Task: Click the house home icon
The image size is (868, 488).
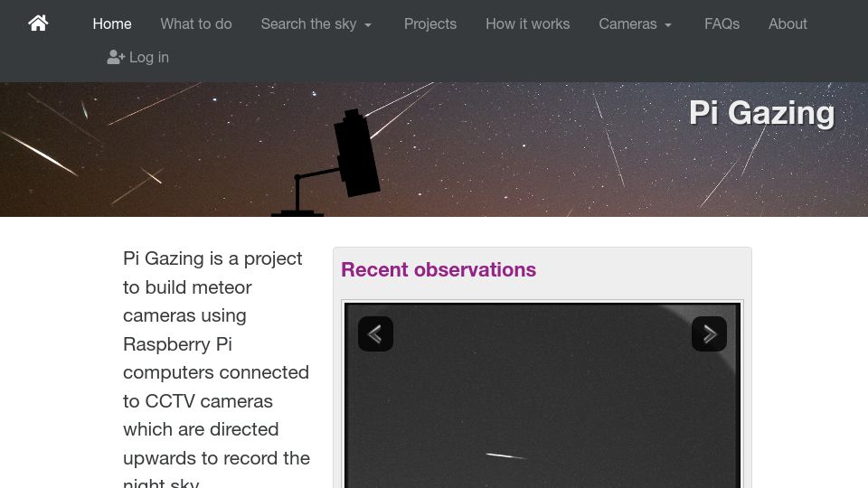Action: pos(38,23)
